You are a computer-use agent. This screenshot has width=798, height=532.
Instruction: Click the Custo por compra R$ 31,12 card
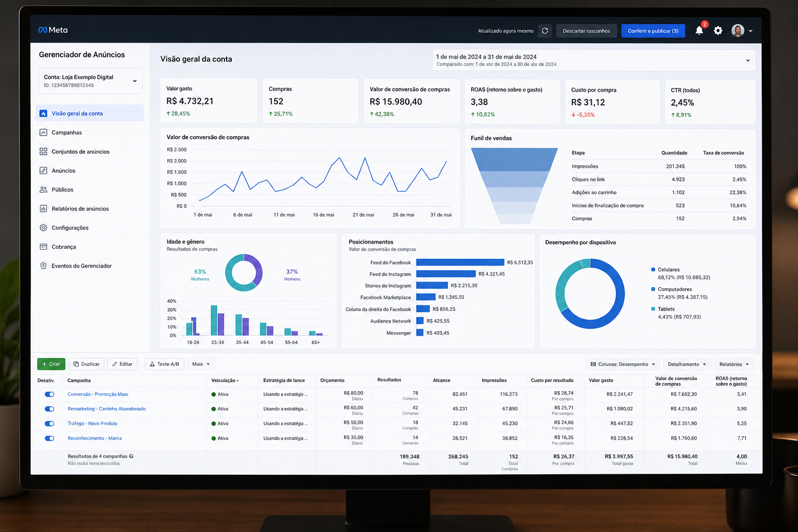pos(612,102)
